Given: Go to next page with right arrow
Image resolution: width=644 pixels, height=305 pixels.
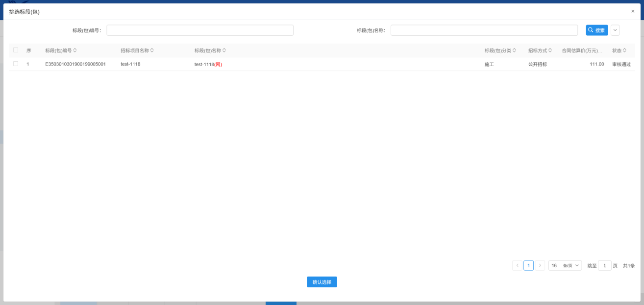Looking at the screenshot, I should click(540, 265).
